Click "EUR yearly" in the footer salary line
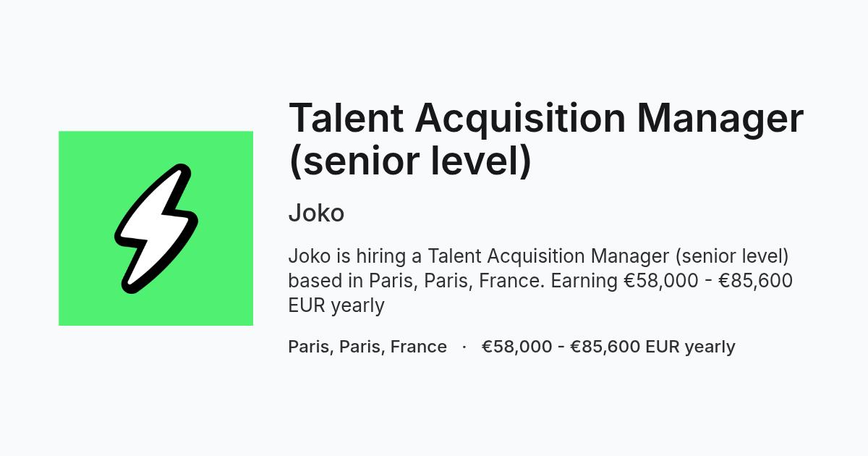The width and height of the screenshot is (868, 456). point(691,347)
